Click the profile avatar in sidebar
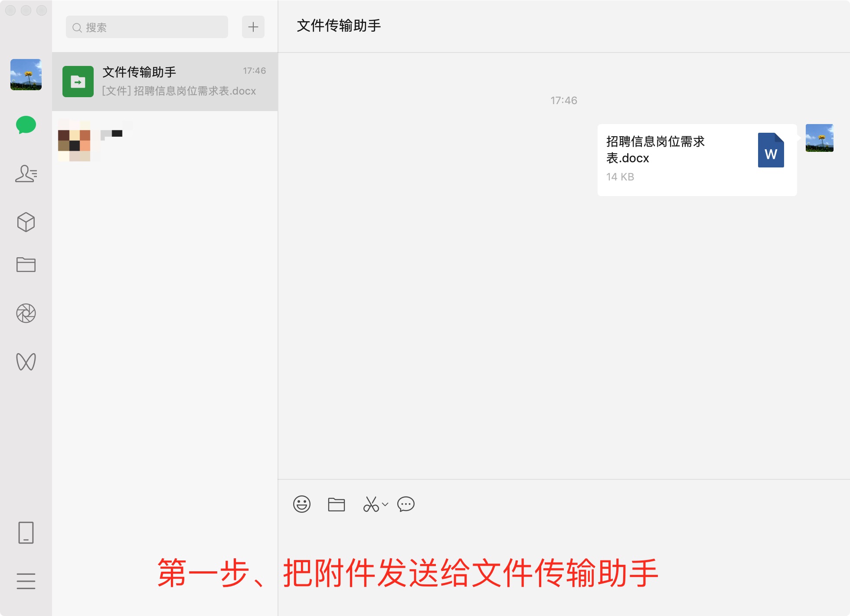Screen dimensions: 850x616 coord(26,75)
